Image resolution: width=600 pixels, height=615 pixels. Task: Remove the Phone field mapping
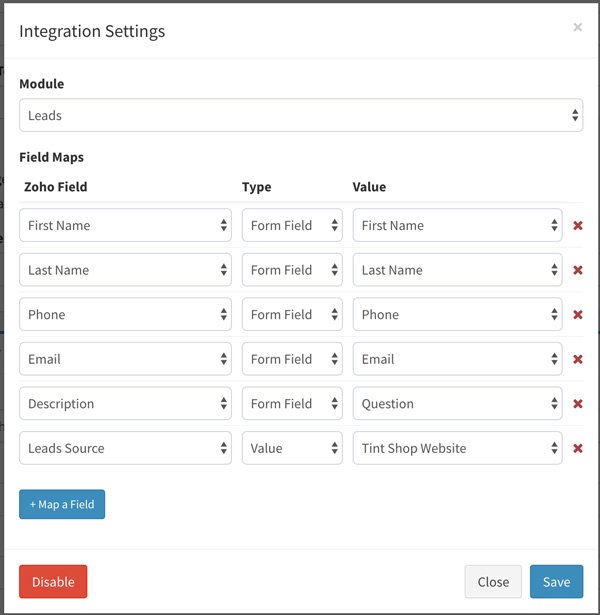click(578, 315)
